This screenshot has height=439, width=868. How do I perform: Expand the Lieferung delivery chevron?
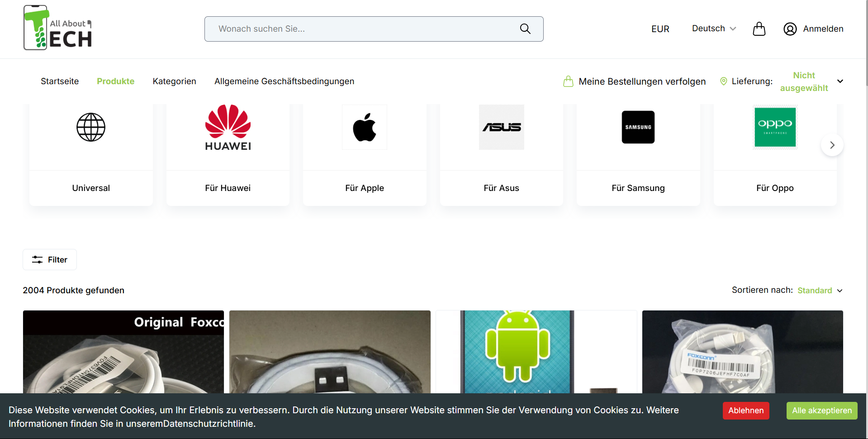840,81
